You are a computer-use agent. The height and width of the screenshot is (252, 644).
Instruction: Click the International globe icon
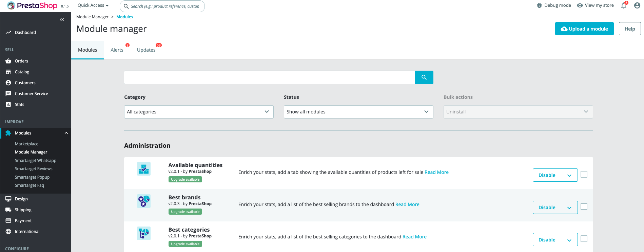click(8, 232)
